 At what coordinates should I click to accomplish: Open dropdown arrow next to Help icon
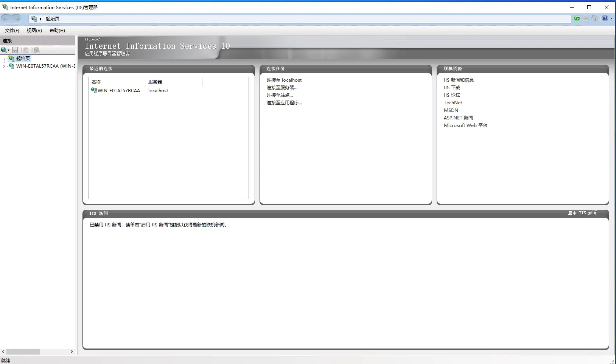[x=611, y=18]
